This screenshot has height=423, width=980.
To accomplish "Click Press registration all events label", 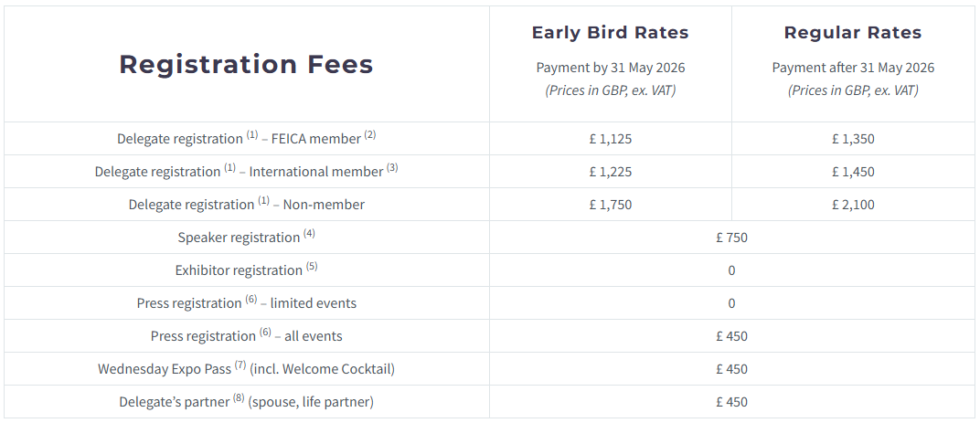I will (246, 336).
